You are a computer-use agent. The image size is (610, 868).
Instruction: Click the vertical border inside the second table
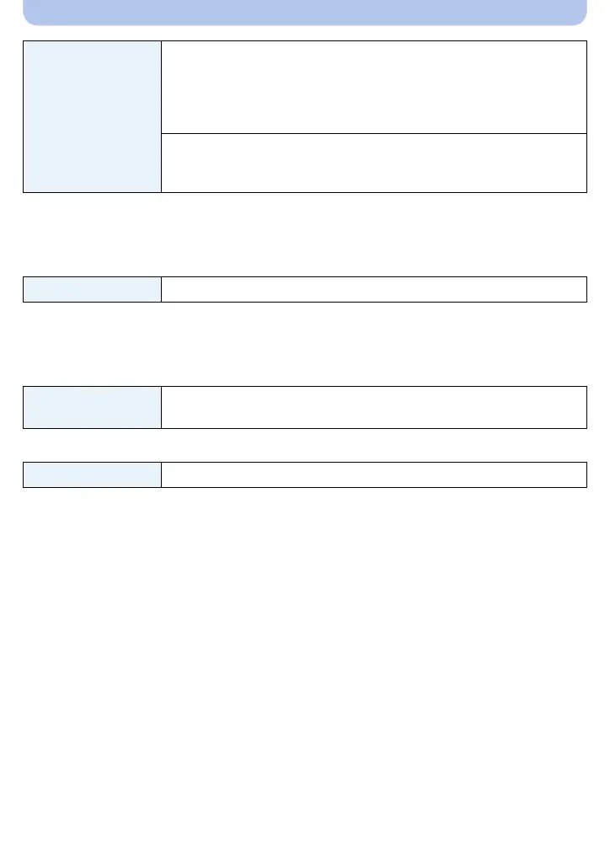tap(161, 290)
